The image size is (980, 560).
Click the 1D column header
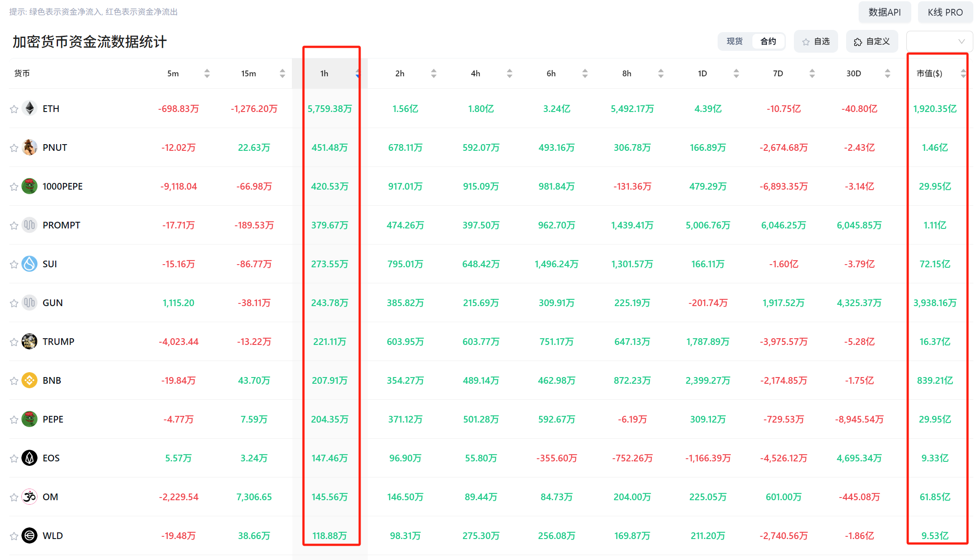click(x=702, y=74)
